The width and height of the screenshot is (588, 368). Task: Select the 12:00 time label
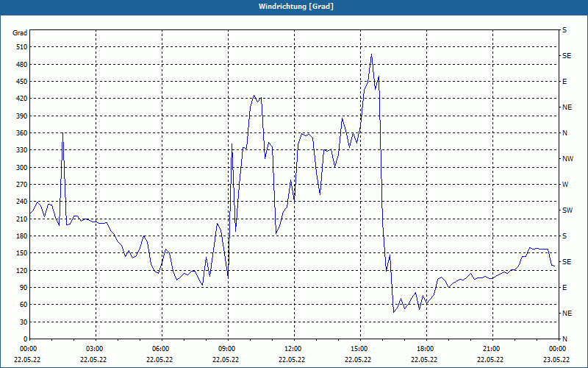pos(292,349)
